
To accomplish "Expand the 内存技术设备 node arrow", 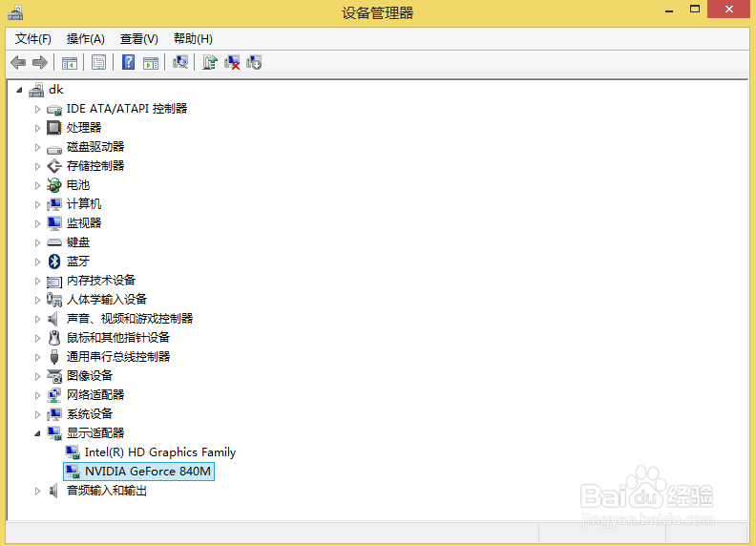I will pyautogui.click(x=37, y=281).
